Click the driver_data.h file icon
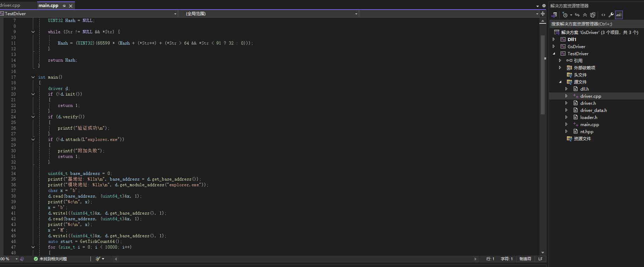This screenshot has height=267, width=644. click(575, 110)
